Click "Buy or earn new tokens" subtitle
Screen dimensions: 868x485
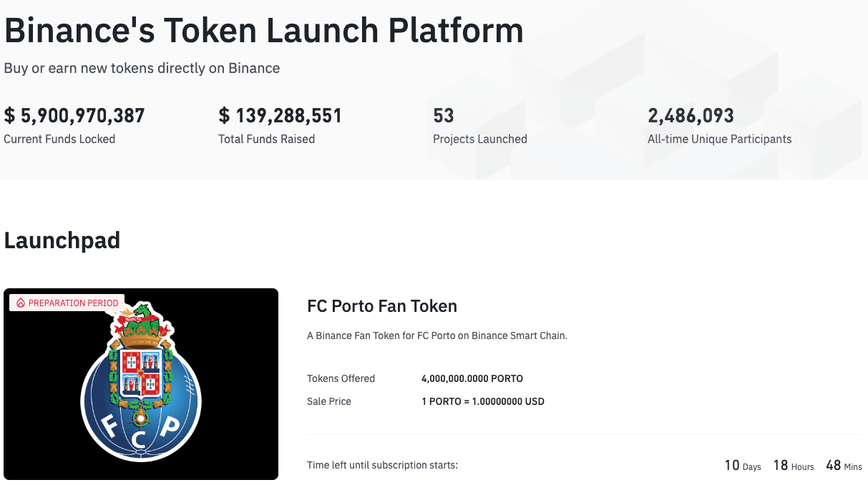[142, 69]
